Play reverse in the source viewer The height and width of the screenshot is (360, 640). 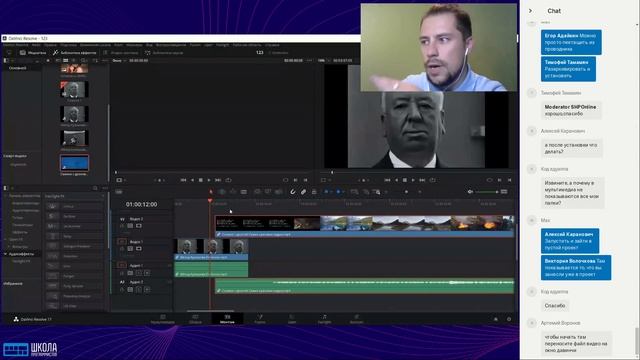pyautogui.click(x=192, y=180)
